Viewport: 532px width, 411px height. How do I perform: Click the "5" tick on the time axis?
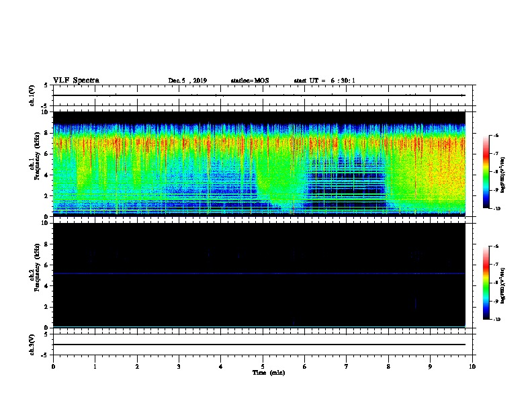pyautogui.click(x=263, y=367)
